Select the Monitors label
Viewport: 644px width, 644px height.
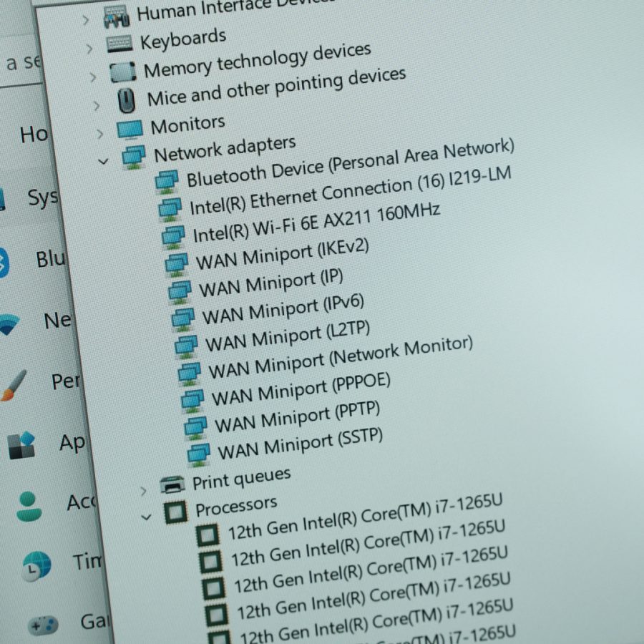[187, 125]
